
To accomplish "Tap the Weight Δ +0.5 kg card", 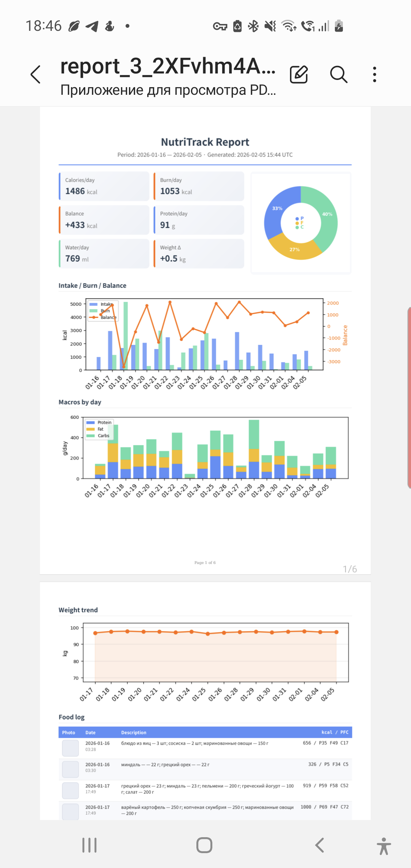I will 199,254.
